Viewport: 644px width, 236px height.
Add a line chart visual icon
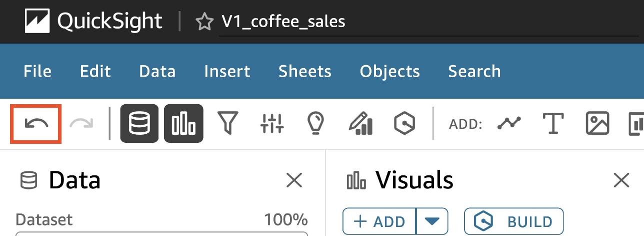[509, 123]
